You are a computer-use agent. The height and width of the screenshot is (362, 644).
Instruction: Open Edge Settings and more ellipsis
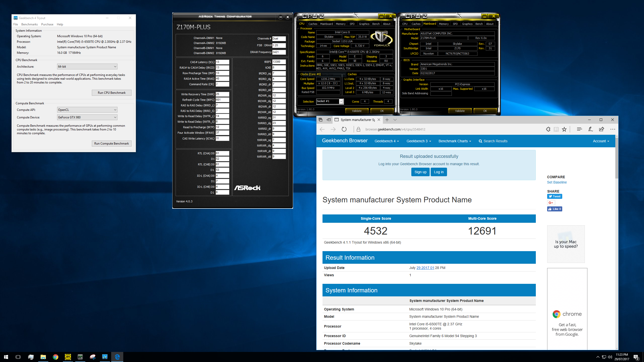tap(613, 129)
